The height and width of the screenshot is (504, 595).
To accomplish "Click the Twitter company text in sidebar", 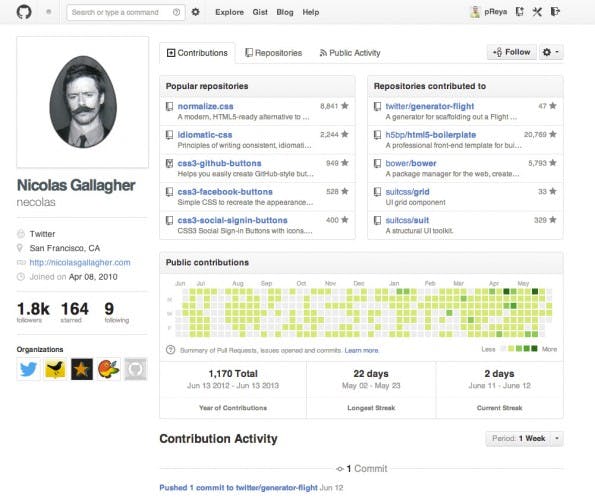I will click(x=42, y=234).
